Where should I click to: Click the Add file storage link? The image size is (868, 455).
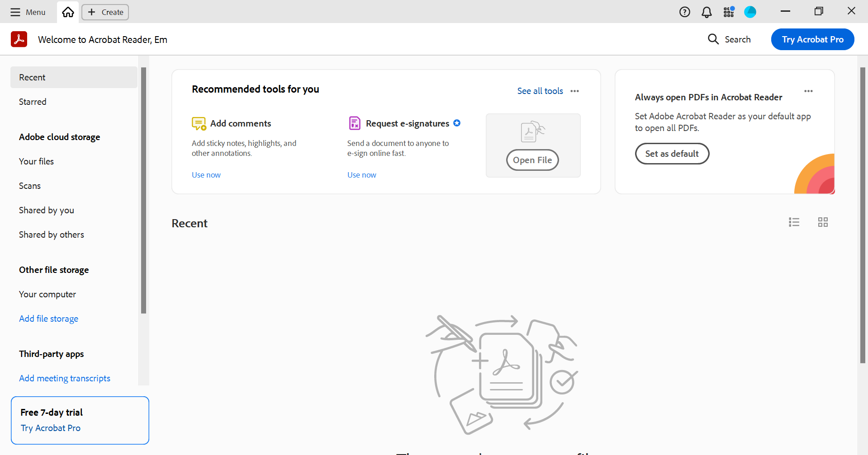click(x=48, y=319)
